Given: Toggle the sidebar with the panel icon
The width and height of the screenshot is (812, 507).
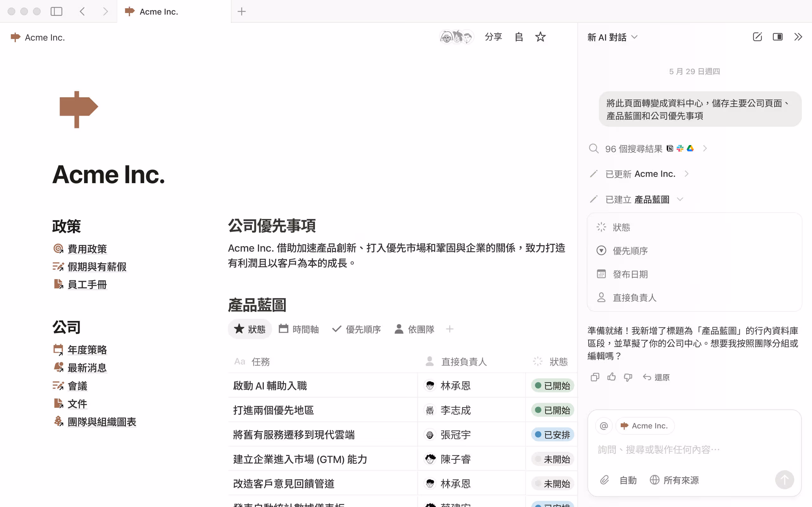Looking at the screenshot, I should pos(57,11).
